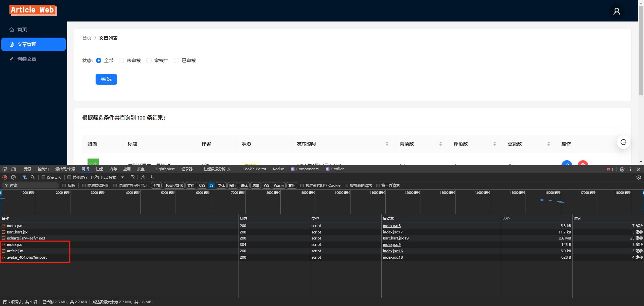The image size is (644, 306).
Task: Open the 文章管理 sidebar item
Action: pos(34,44)
